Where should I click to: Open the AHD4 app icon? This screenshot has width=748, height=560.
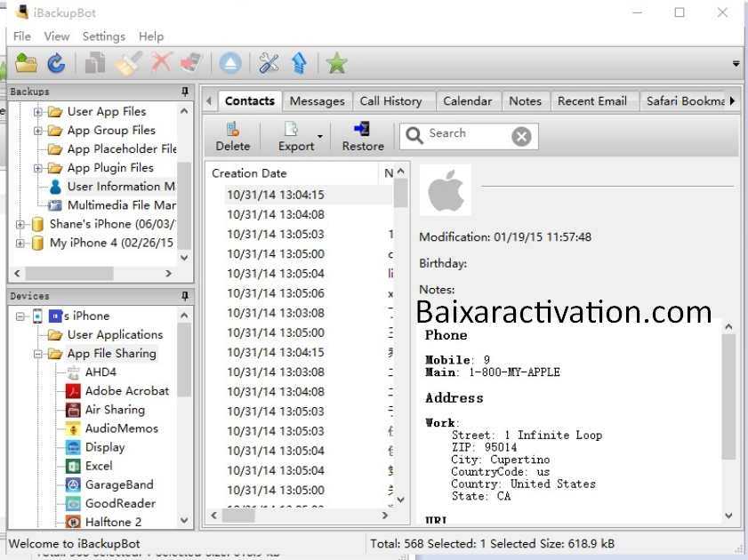coord(73,372)
